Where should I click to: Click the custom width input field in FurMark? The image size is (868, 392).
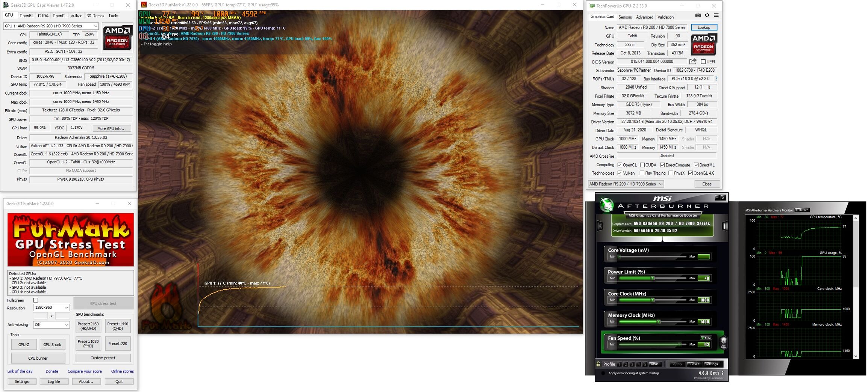[40, 316]
